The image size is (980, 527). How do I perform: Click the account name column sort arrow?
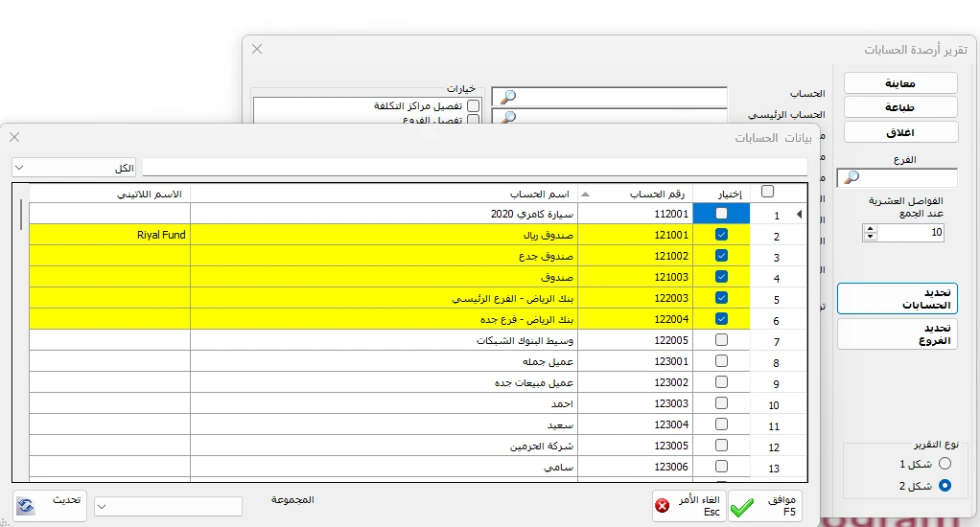point(585,195)
